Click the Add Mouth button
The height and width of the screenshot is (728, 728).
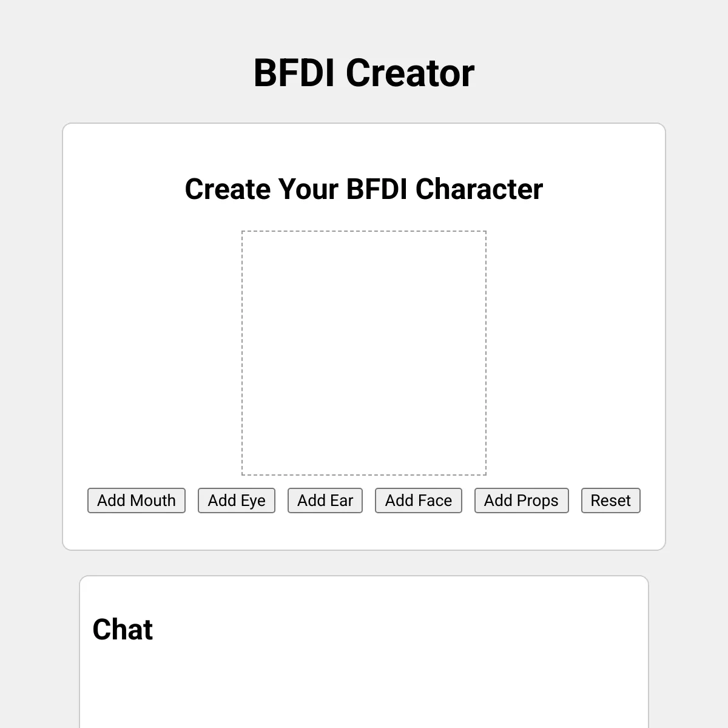[136, 500]
